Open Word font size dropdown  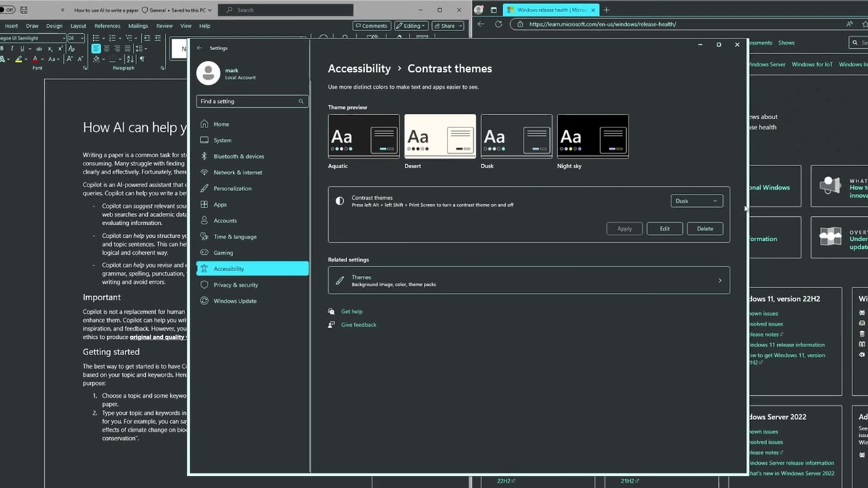coord(82,39)
